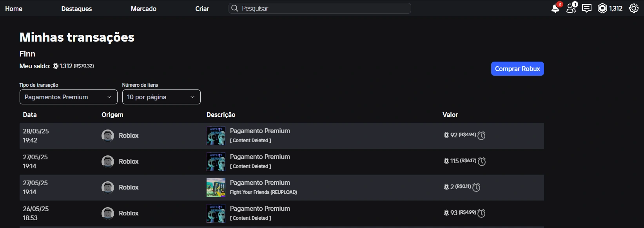644x228 pixels.
Task: Open the Roblox origin link dated 26/05/25
Action: (129, 213)
